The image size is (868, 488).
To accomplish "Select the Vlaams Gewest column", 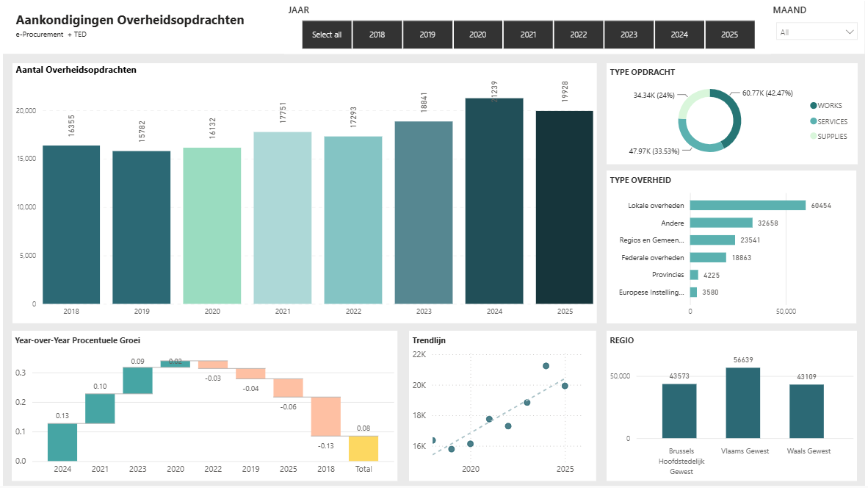I will pyautogui.click(x=743, y=403).
